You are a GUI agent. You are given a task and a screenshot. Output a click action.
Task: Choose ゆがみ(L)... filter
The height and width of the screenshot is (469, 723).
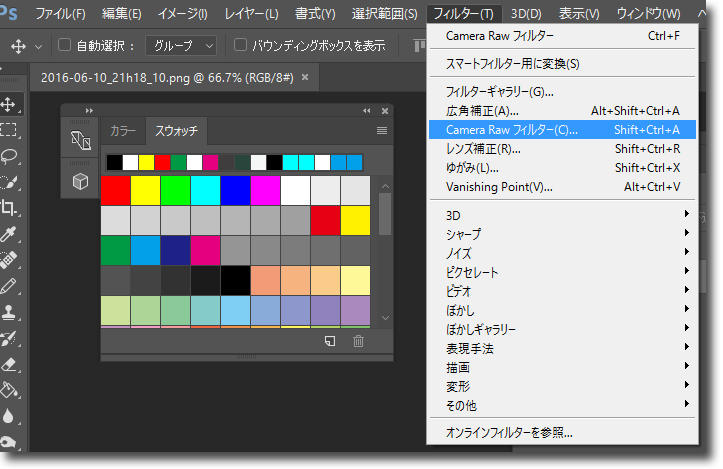click(x=562, y=167)
